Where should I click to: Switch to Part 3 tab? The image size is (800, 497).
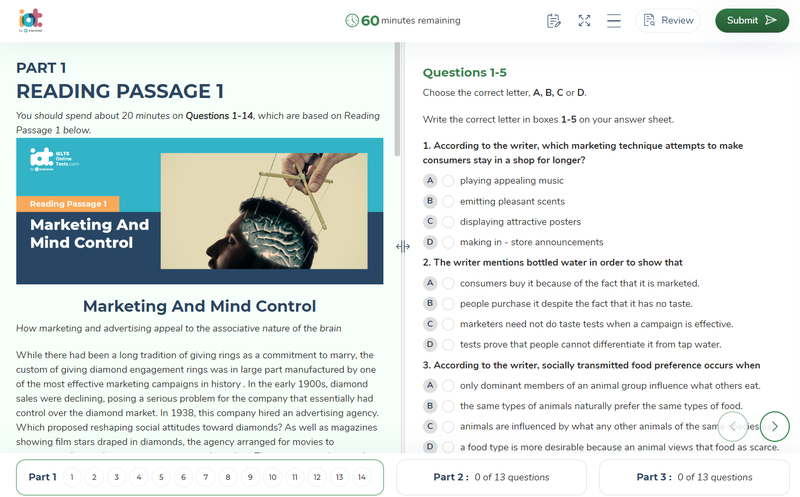tap(693, 477)
